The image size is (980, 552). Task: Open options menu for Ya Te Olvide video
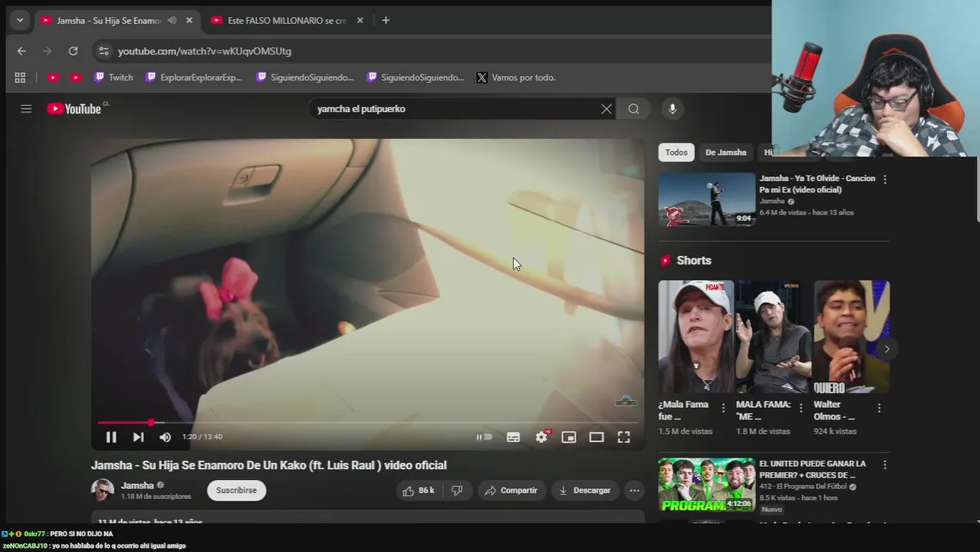[x=885, y=179]
